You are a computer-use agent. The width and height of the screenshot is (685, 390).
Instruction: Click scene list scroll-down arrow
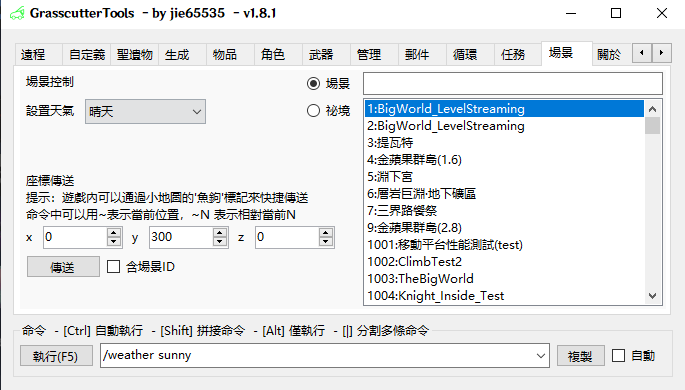click(x=653, y=296)
